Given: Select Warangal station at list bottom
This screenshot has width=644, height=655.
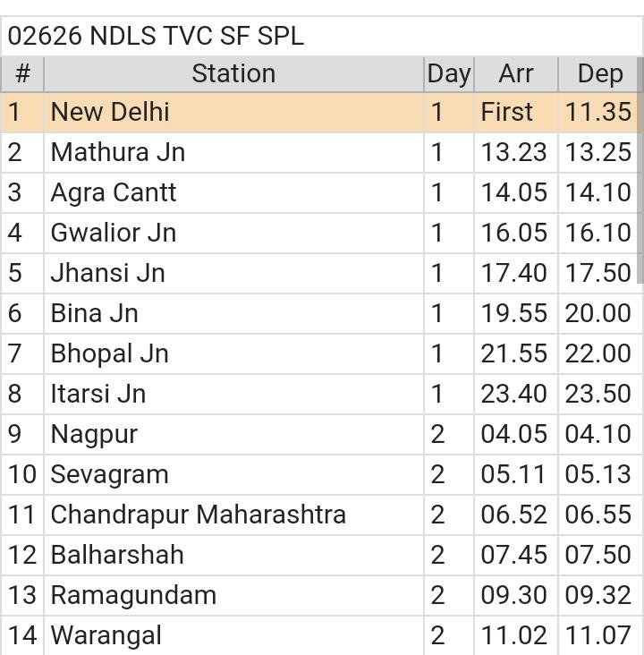Looking at the screenshot, I should click(106, 635).
